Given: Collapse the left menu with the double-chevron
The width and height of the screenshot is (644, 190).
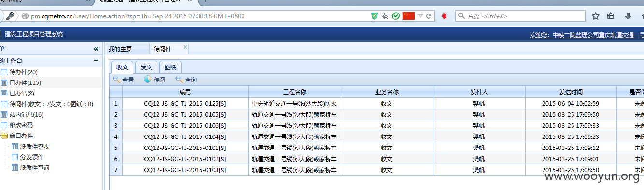Looking at the screenshot, I should [96, 49].
